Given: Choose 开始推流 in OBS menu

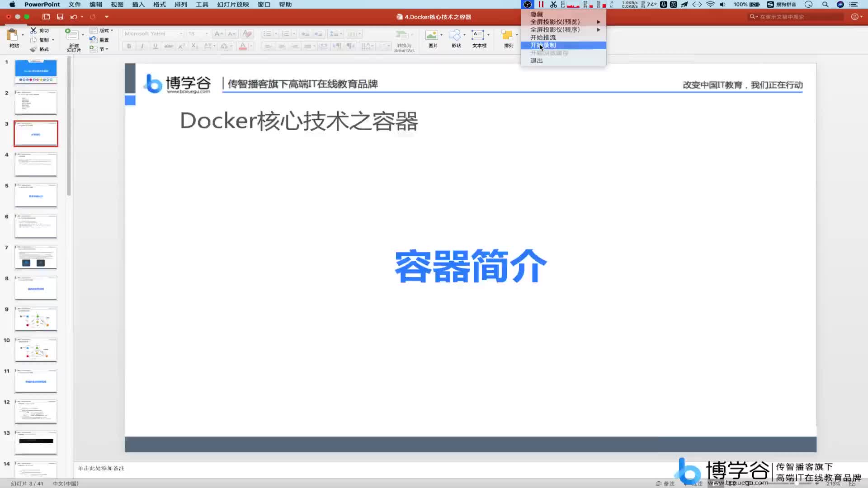Looking at the screenshot, I should click(563, 38).
